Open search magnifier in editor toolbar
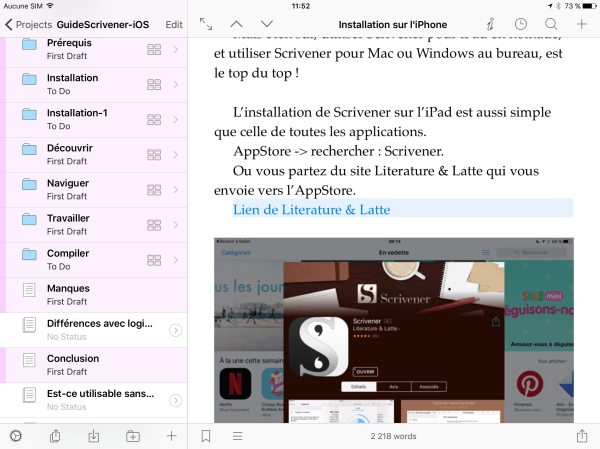 551,24
